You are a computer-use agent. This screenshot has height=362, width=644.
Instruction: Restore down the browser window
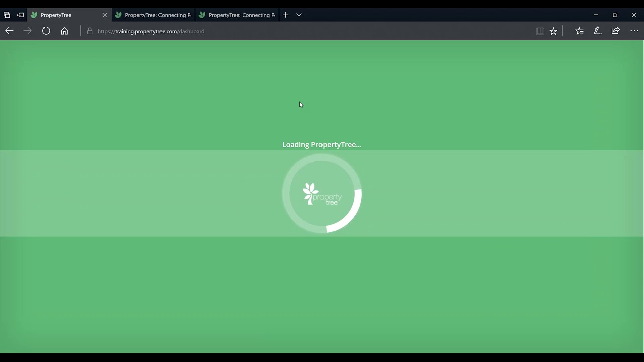coord(615,15)
